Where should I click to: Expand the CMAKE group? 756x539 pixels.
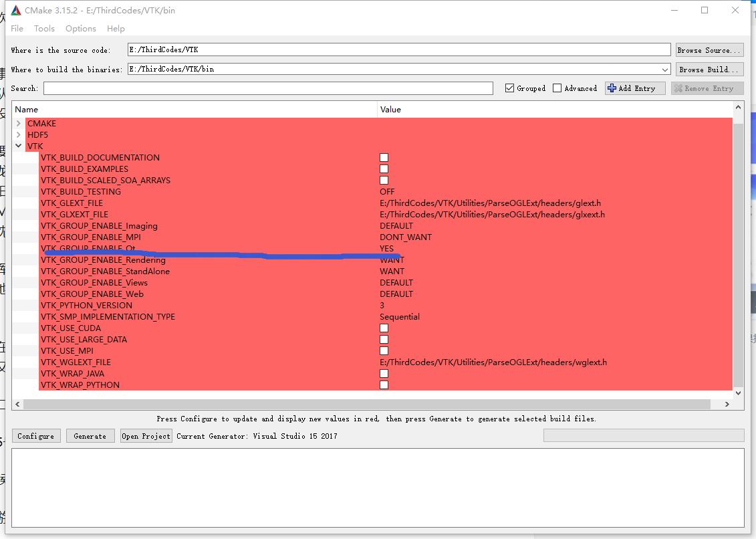(x=18, y=124)
